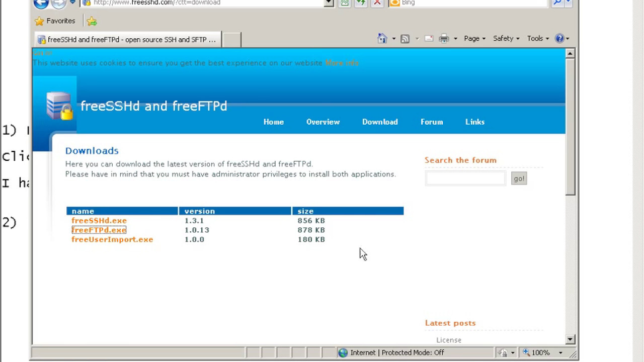Click the page favicon in the tab
The height and width of the screenshot is (362, 644).
(x=42, y=40)
